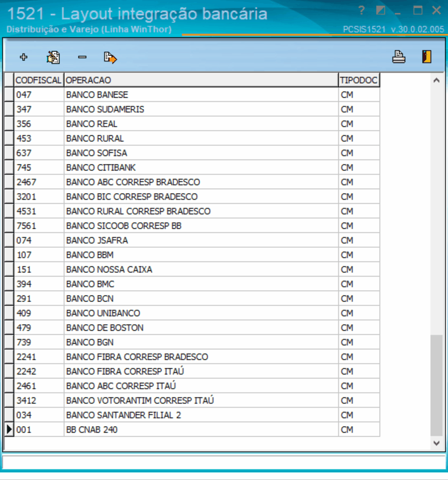Select the BANCO RURAL row with code 453
Viewport: 448px width, 480px height.
click(x=192, y=139)
